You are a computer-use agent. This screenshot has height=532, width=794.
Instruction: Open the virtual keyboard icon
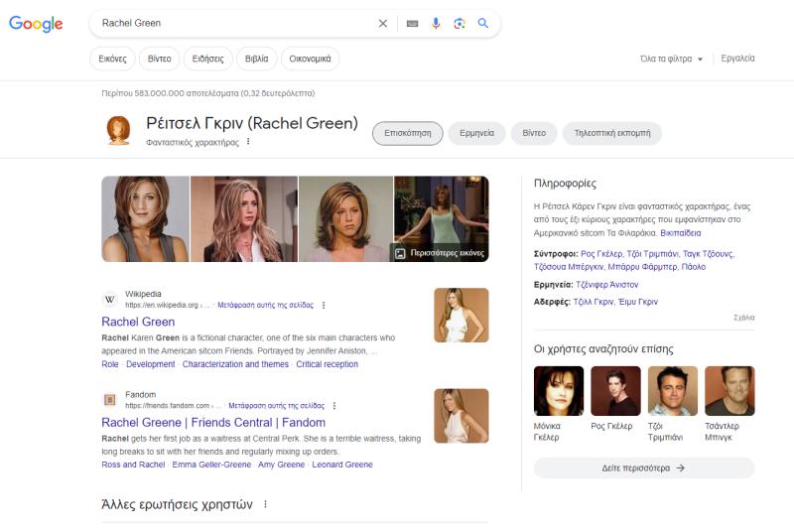pyautogui.click(x=412, y=23)
